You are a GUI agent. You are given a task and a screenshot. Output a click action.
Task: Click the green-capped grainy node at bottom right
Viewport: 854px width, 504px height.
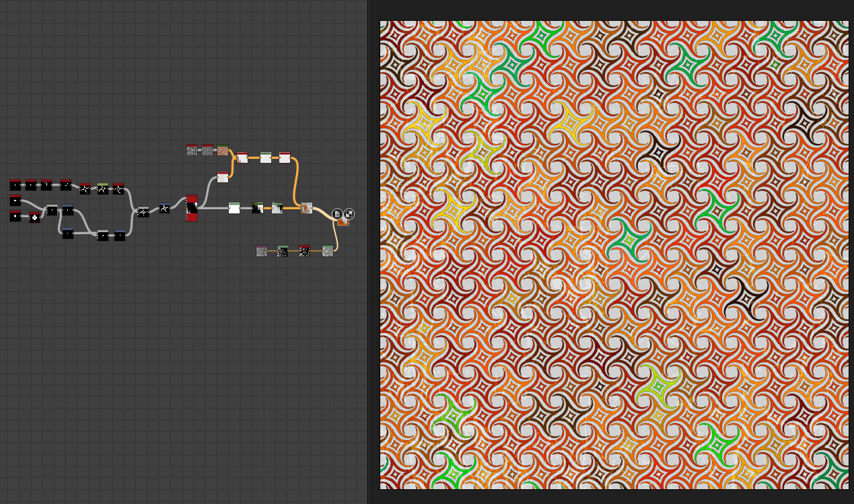coord(328,252)
